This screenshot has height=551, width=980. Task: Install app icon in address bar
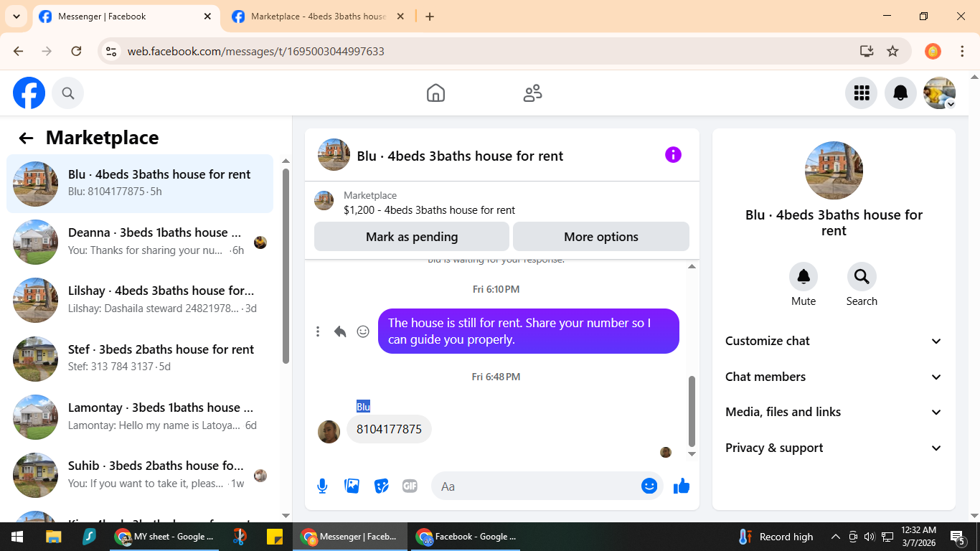(867, 51)
